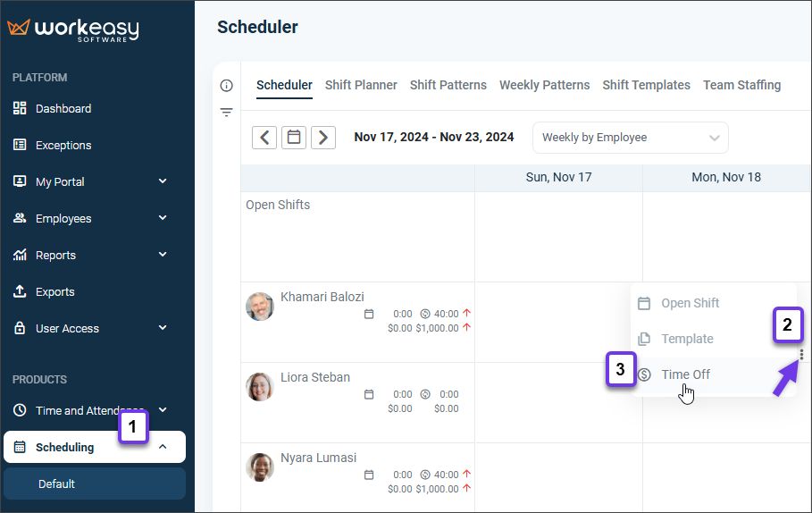Open Exports in sidebar
812x513 pixels.
click(54, 291)
